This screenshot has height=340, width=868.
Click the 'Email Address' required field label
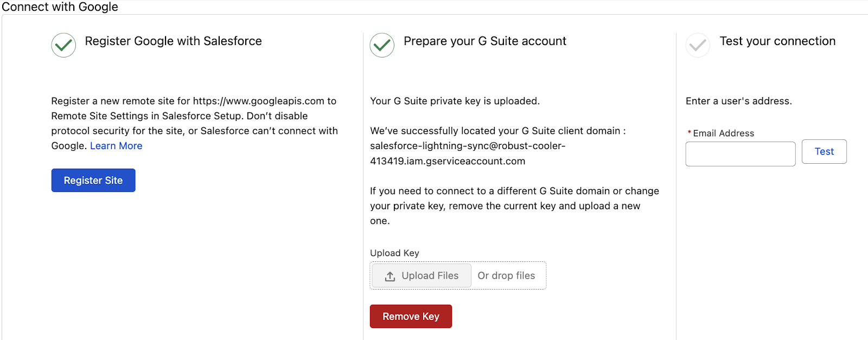tap(723, 133)
